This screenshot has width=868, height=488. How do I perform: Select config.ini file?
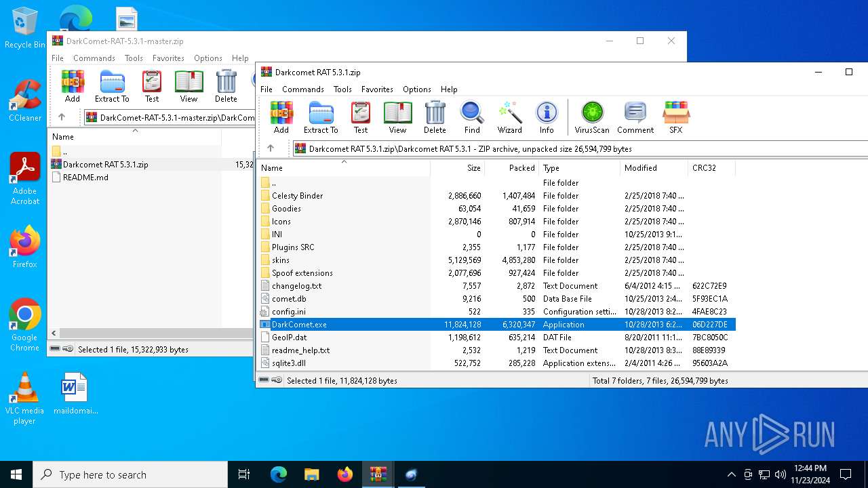(289, 311)
